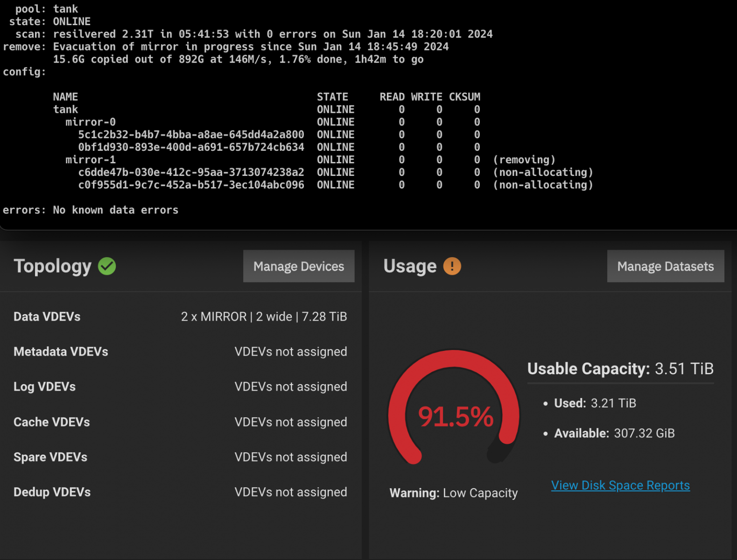Open Manage Datasets

666,266
